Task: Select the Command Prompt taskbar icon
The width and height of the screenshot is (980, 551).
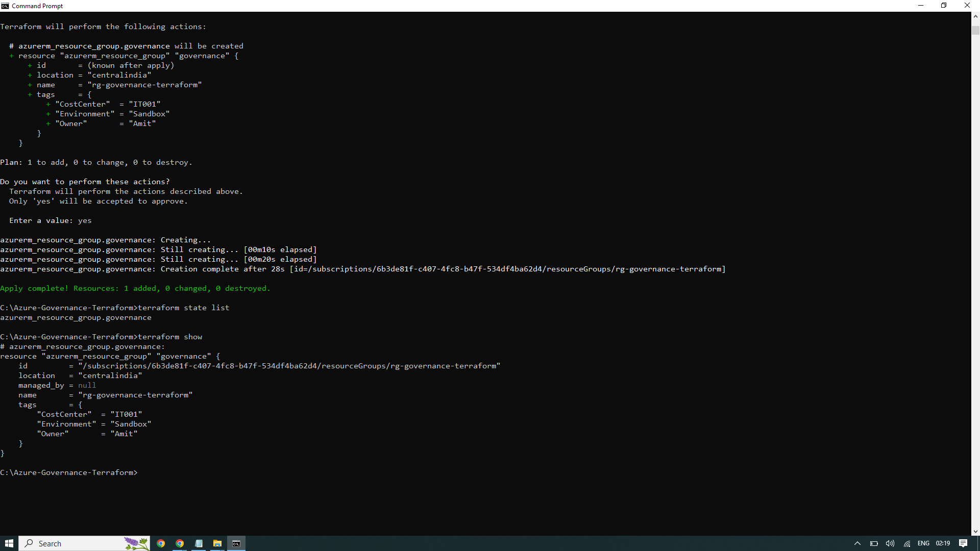Action: click(236, 543)
